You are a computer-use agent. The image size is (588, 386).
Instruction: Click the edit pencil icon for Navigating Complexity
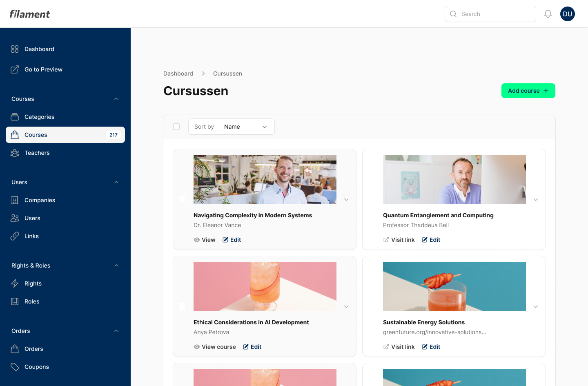[x=225, y=240]
